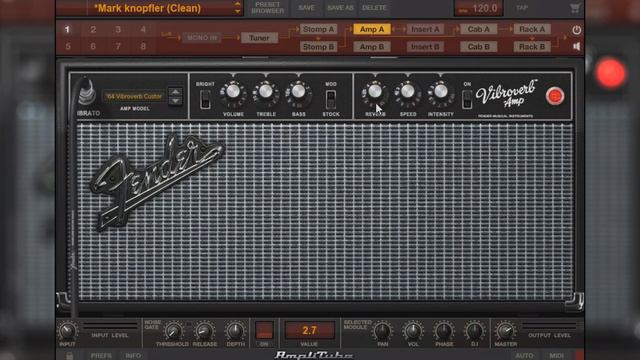Open PREFS
This screenshot has height=360, width=640.
point(101,356)
